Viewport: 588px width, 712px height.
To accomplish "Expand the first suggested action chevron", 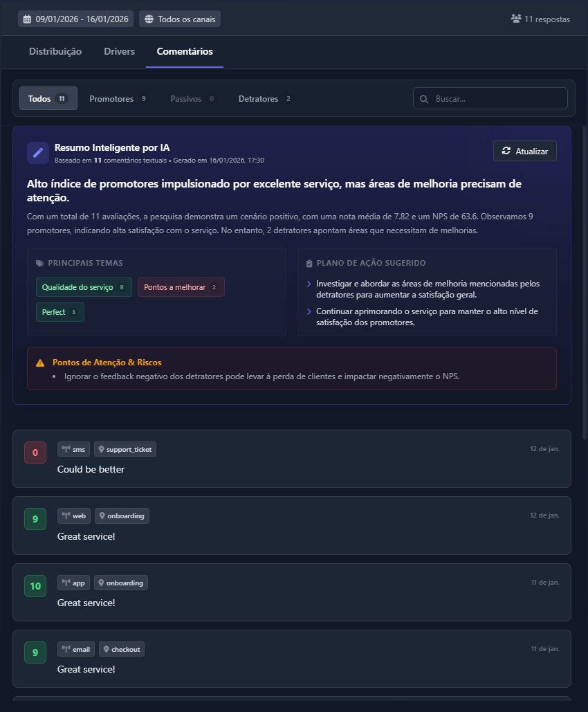I will point(309,282).
